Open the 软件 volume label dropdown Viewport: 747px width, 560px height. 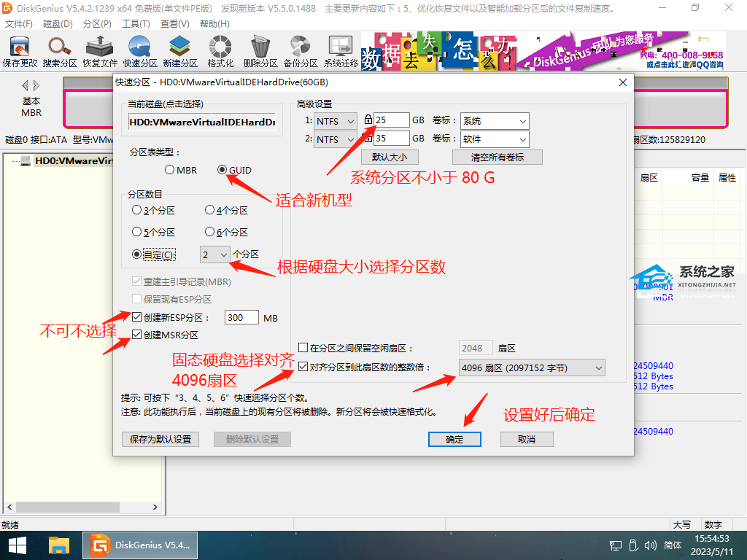click(x=495, y=139)
